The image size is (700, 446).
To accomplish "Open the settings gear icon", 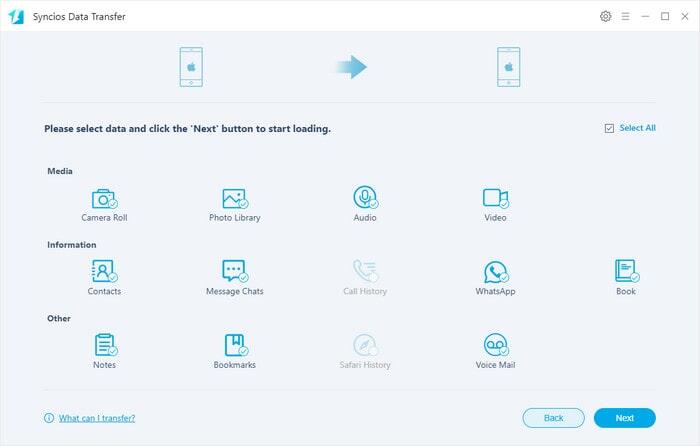I will 605,16.
